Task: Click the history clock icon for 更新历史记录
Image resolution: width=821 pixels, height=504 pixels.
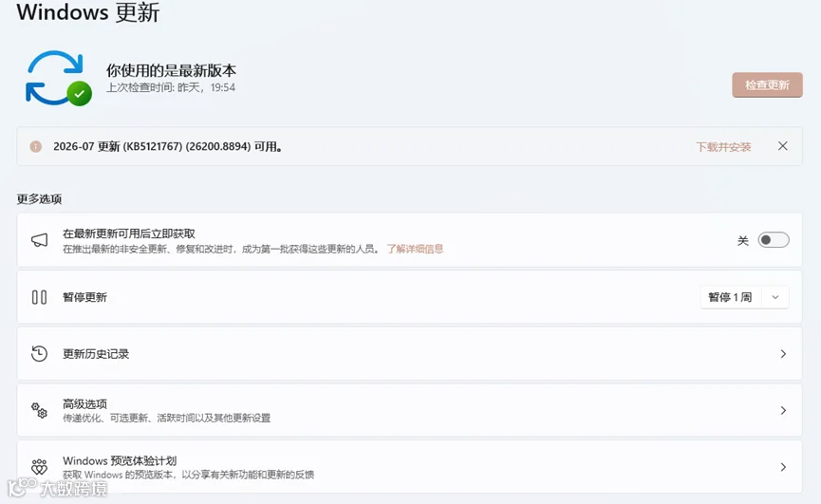Action: point(39,354)
